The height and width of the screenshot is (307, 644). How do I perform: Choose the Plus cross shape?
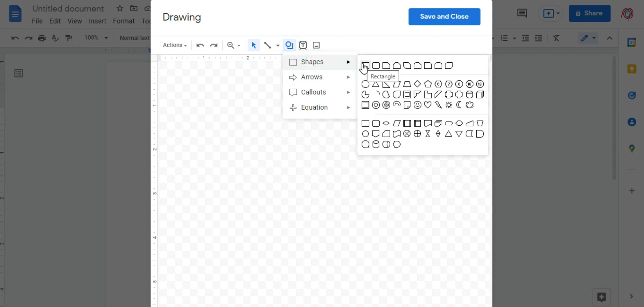(449, 94)
